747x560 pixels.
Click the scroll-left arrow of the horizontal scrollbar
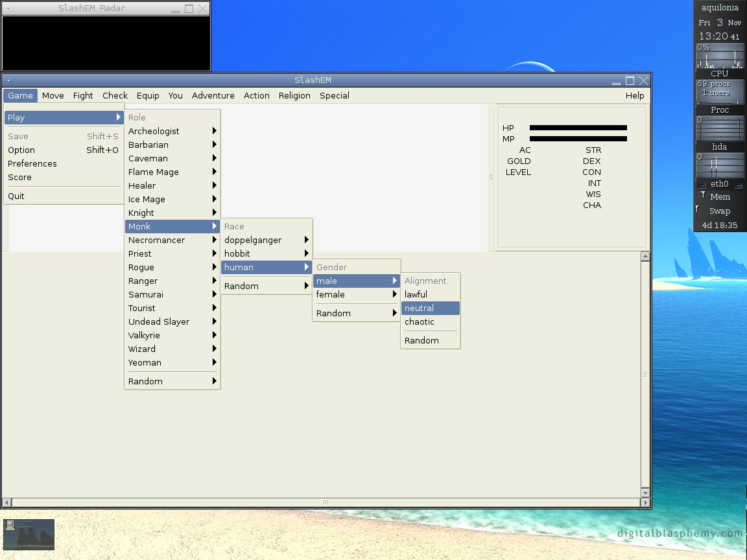click(x=6, y=502)
